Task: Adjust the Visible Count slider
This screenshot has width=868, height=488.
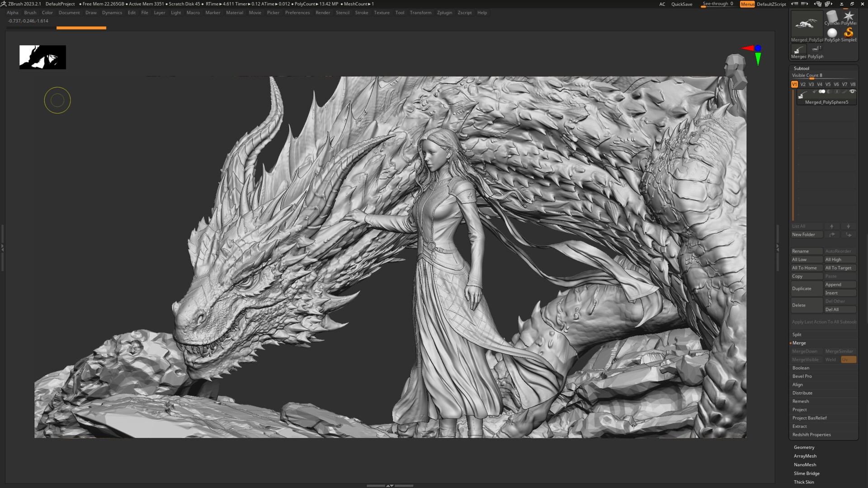Action: point(812,77)
